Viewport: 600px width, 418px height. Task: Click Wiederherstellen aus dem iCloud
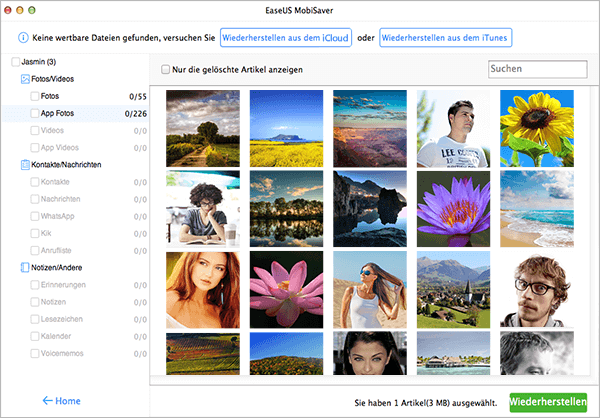pyautogui.click(x=286, y=38)
